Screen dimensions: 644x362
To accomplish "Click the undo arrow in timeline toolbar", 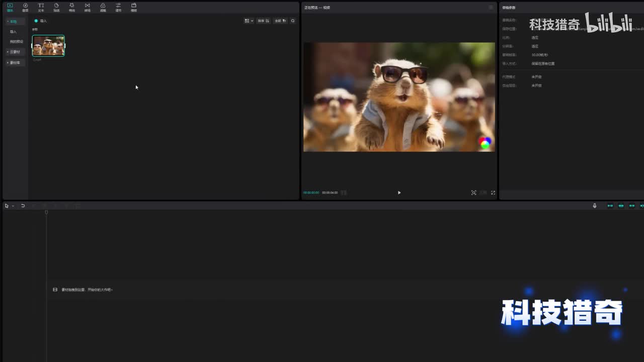I will [x=23, y=206].
